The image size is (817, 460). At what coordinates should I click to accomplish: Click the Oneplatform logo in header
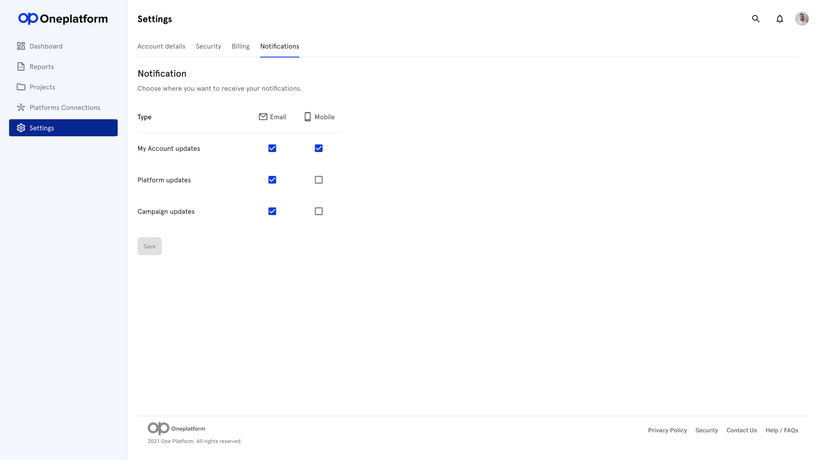[63, 19]
